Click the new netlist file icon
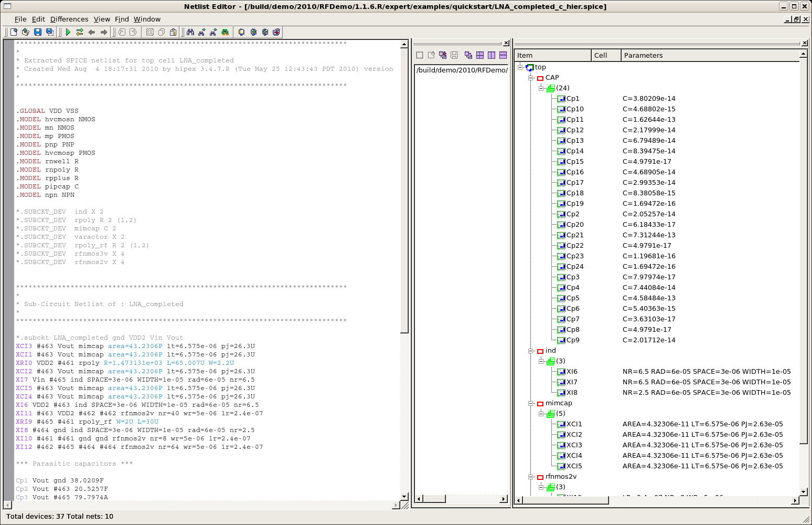Image resolution: width=812 pixels, height=525 pixels. 14,32
